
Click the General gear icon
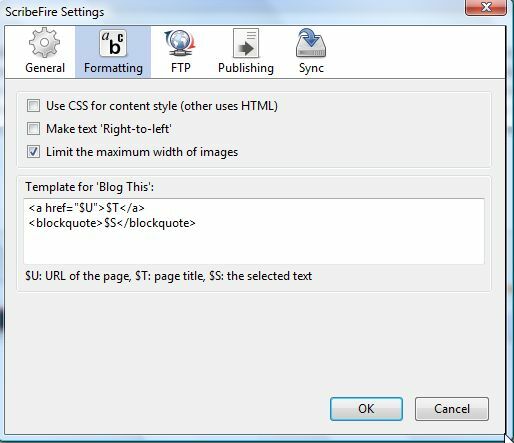pyautogui.click(x=44, y=43)
